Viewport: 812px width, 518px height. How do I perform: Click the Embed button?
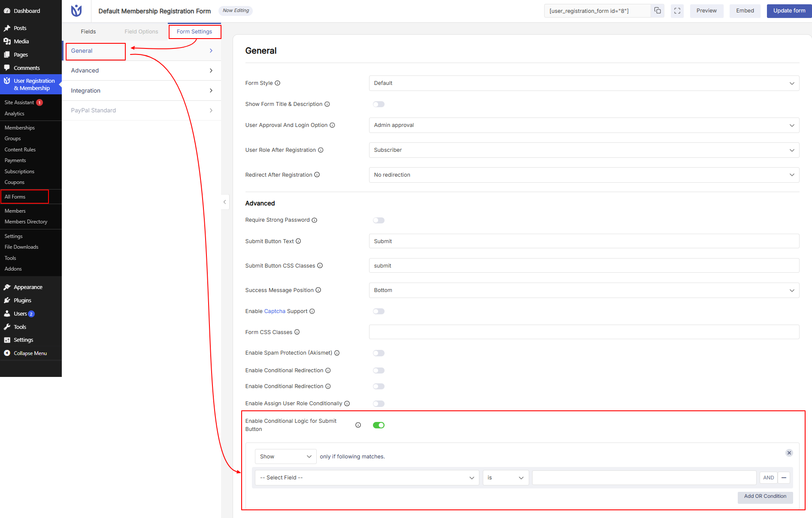(745, 11)
